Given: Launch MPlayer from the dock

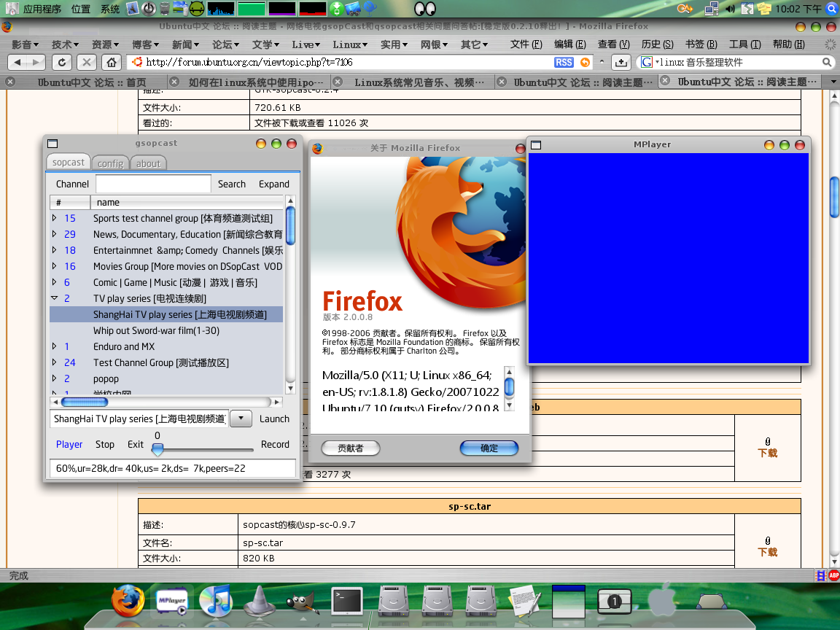Looking at the screenshot, I should 172,601.
